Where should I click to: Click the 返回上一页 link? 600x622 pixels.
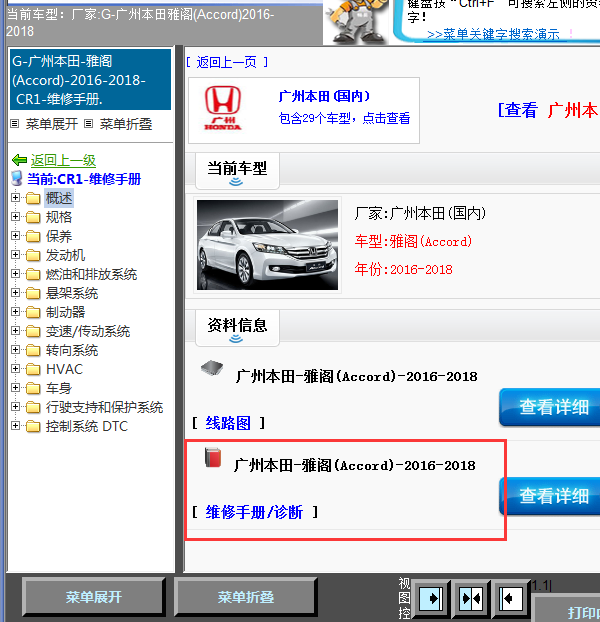pos(227,62)
